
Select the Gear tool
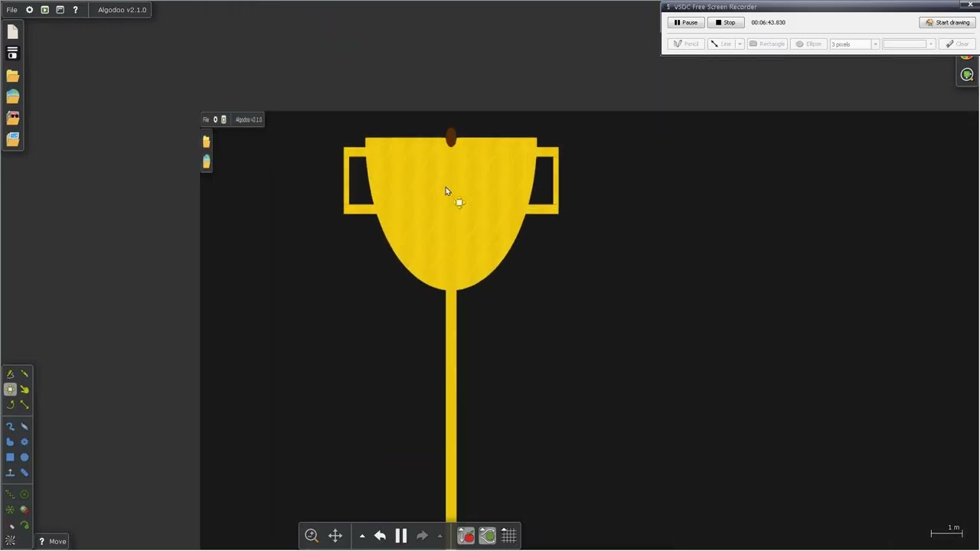24,442
